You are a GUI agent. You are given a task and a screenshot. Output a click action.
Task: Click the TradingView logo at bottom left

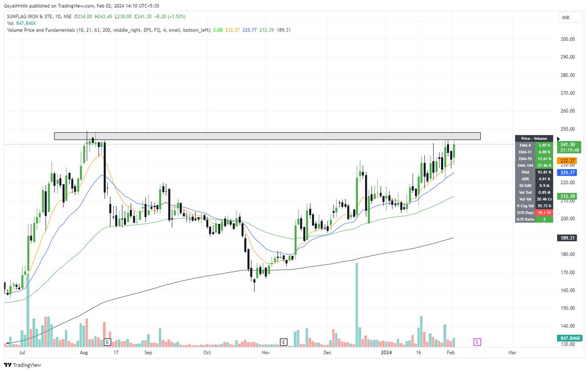pos(22,365)
